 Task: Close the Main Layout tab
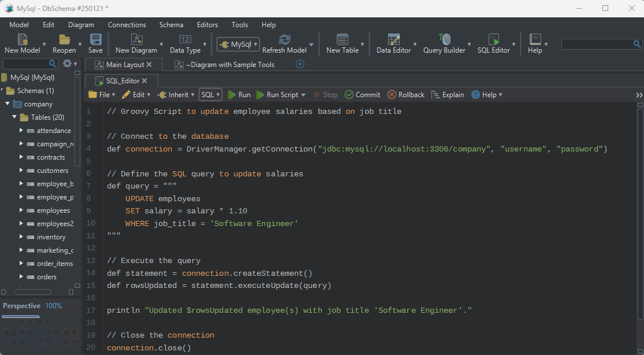(x=149, y=65)
